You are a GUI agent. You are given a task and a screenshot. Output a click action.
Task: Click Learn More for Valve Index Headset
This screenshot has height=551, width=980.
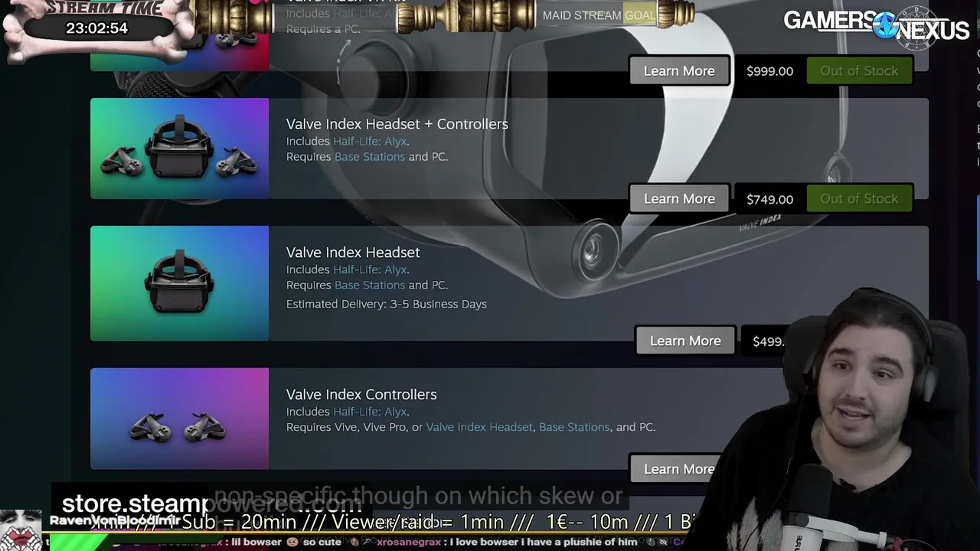(685, 341)
